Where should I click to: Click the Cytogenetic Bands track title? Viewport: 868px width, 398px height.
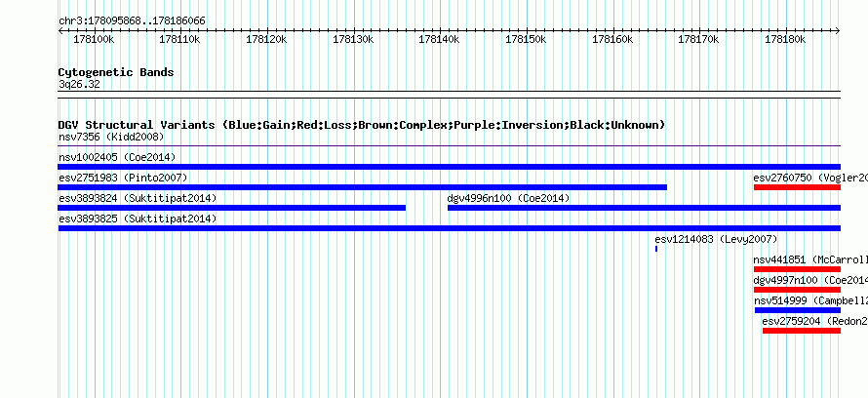[116, 72]
